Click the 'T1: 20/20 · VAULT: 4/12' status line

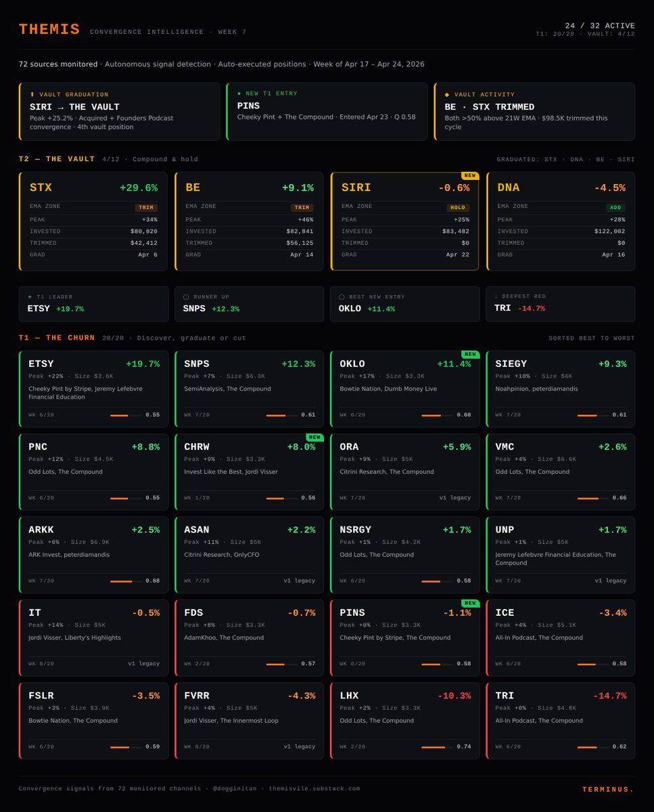[585, 34]
